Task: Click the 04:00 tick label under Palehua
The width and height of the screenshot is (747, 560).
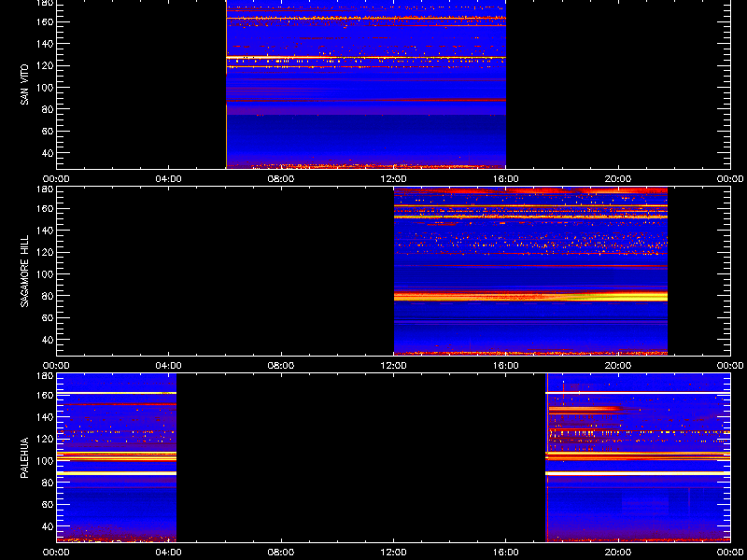Action: (169, 553)
